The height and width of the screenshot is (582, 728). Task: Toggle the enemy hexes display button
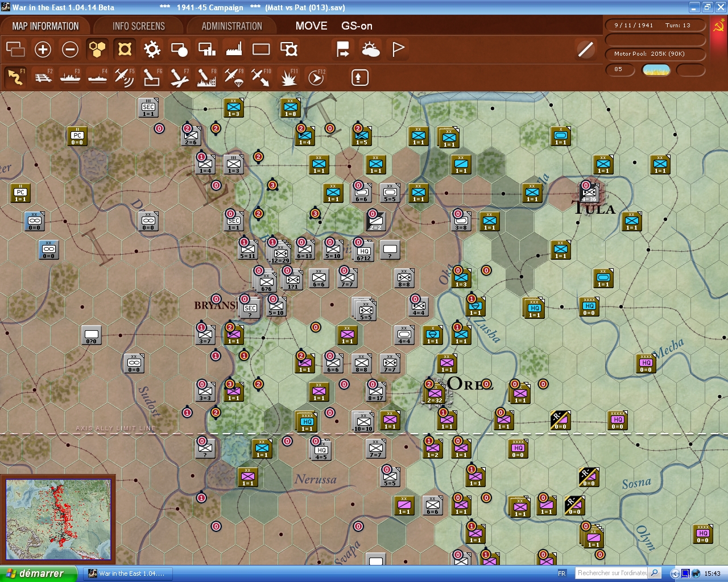click(x=125, y=49)
